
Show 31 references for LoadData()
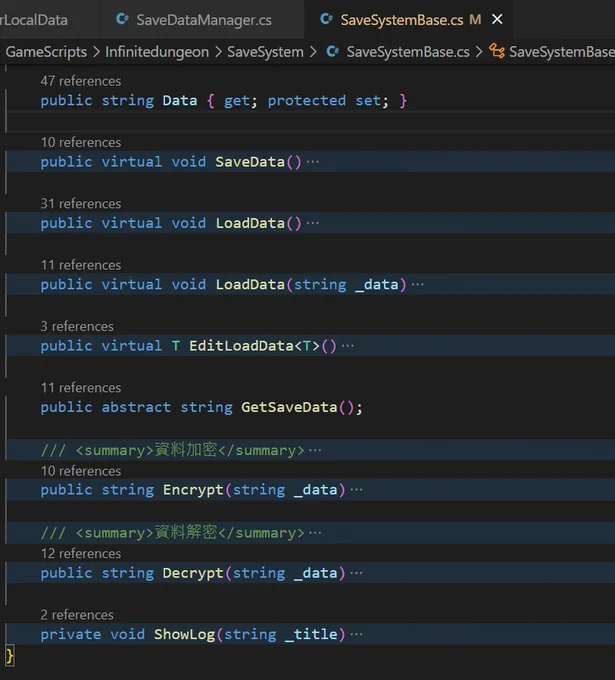tap(81, 204)
